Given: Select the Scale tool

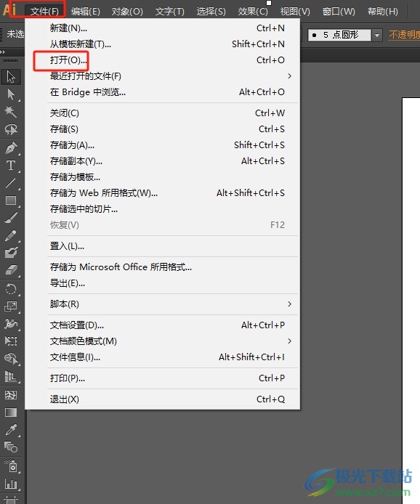Looking at the screenshot, I should click(11, 306).
